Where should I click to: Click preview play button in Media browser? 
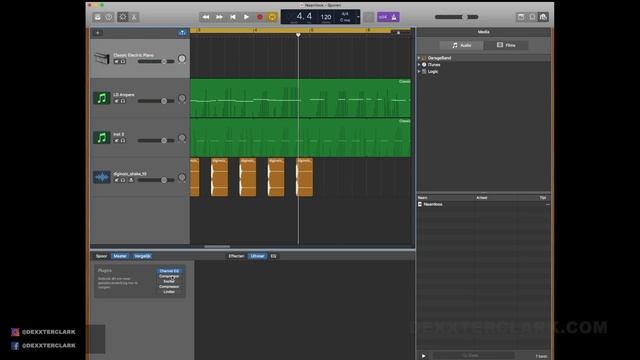point(423,356)
